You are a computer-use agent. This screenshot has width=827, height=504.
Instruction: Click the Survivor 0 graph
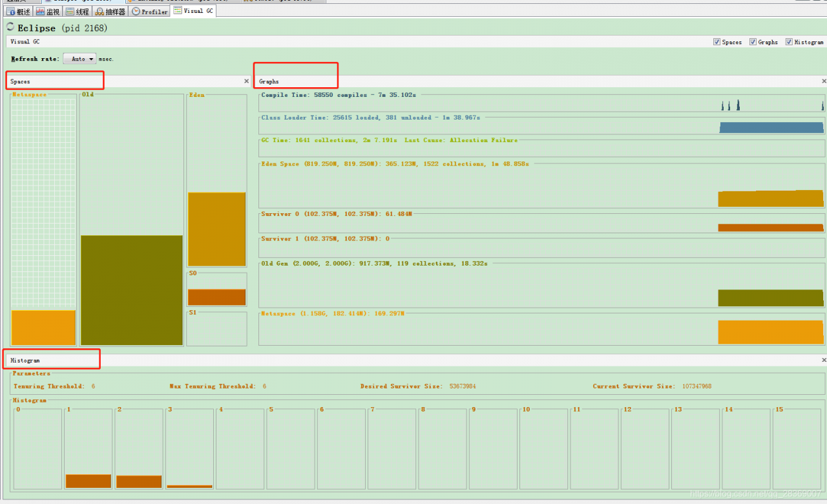coord(542,223)
